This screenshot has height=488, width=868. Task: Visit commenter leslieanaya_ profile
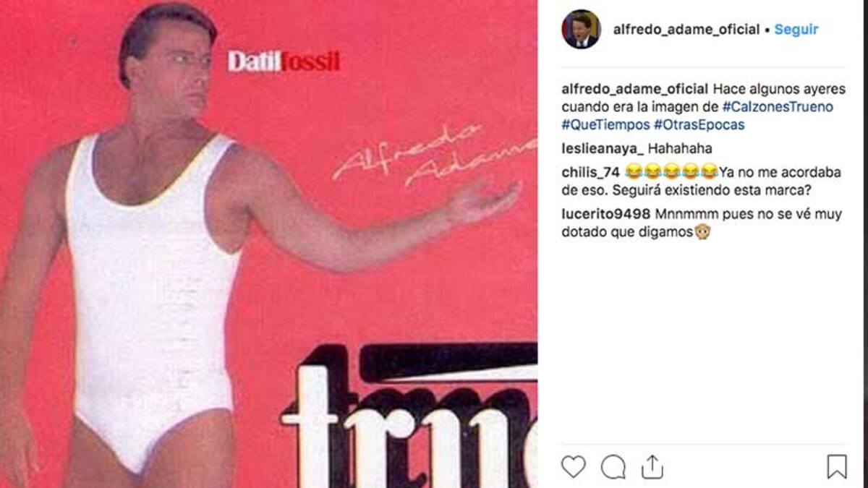click(x=602, y=149)
